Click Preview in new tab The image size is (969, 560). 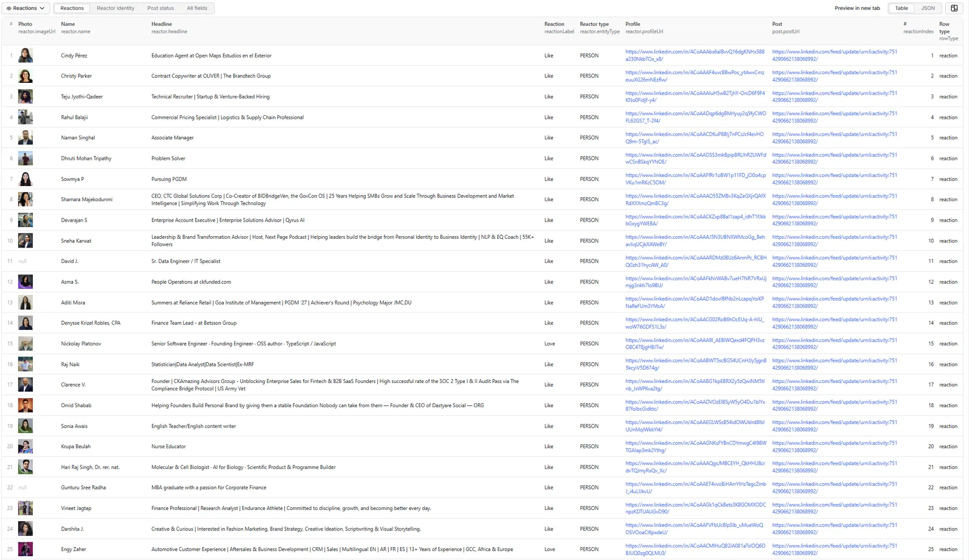coord(857,8)
